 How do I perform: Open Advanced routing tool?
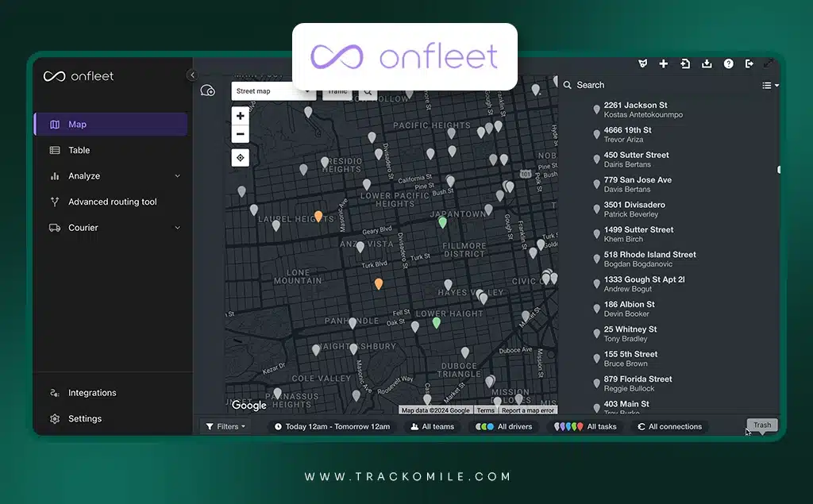pyautogui.click(x=113, y=202)
